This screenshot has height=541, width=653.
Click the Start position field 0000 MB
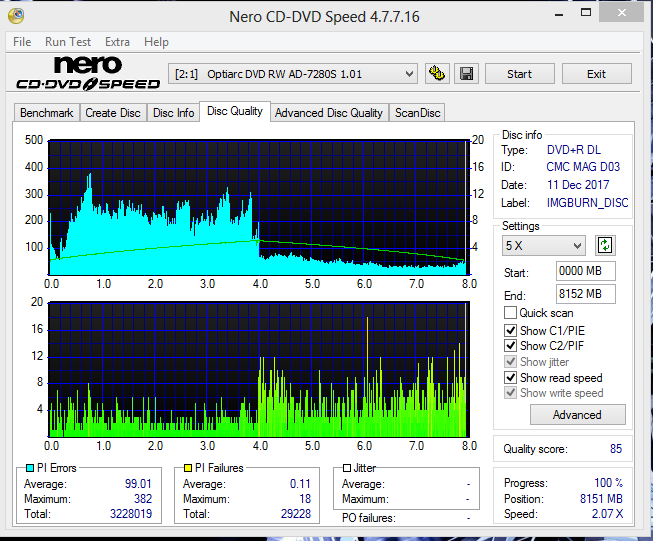pyautogui.click(x=586, y=271)
